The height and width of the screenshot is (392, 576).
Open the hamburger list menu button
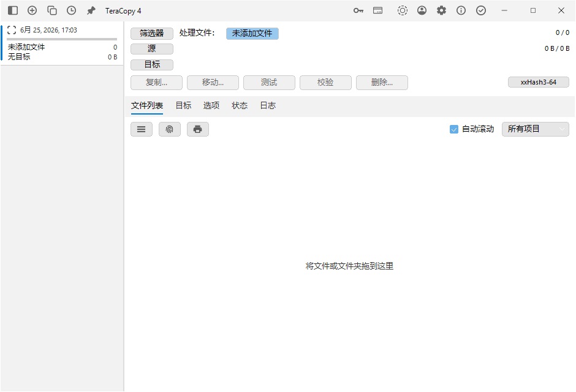click(x=142, y=129)
